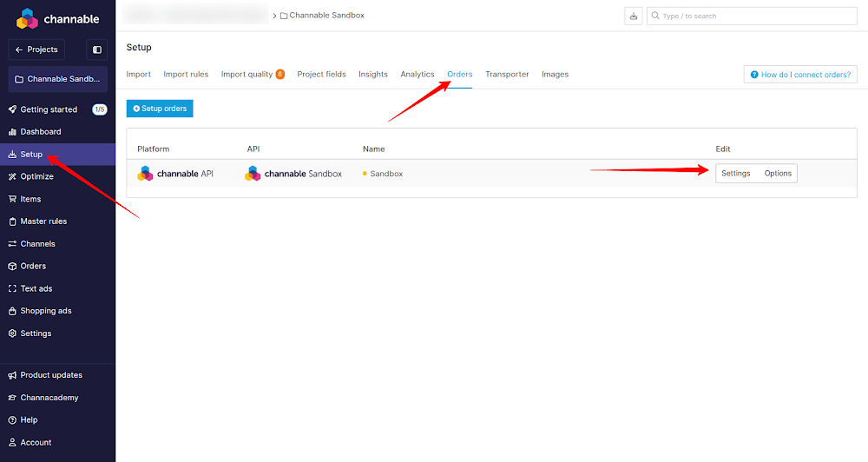Click the Orders box icon in sidebar
The image size is (868, 462).
click(x=12, y=266)
